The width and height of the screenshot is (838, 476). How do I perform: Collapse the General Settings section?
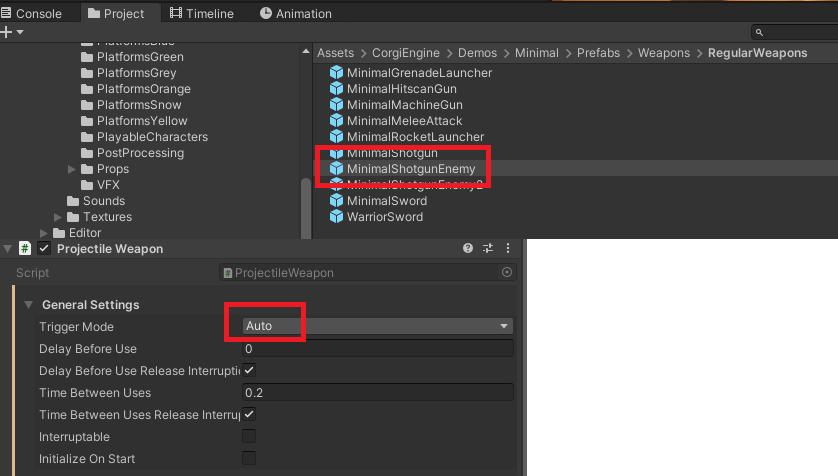[28, 305]
